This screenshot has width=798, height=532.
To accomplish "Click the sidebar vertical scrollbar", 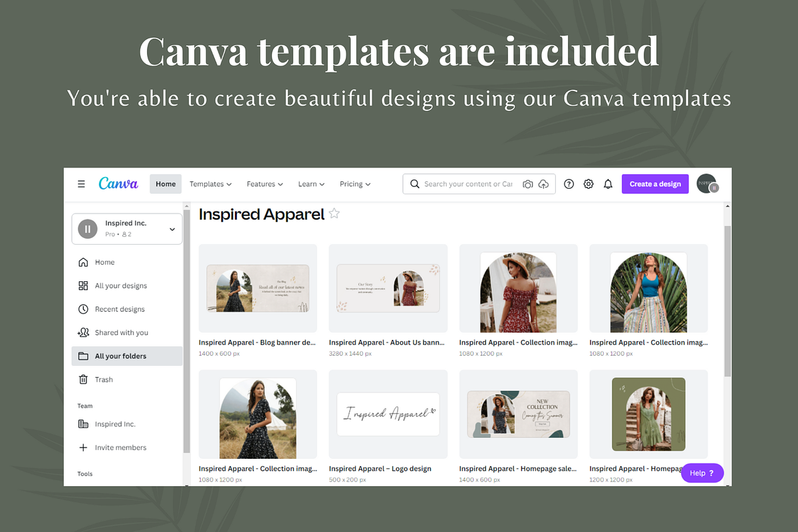I will point(187,332).
